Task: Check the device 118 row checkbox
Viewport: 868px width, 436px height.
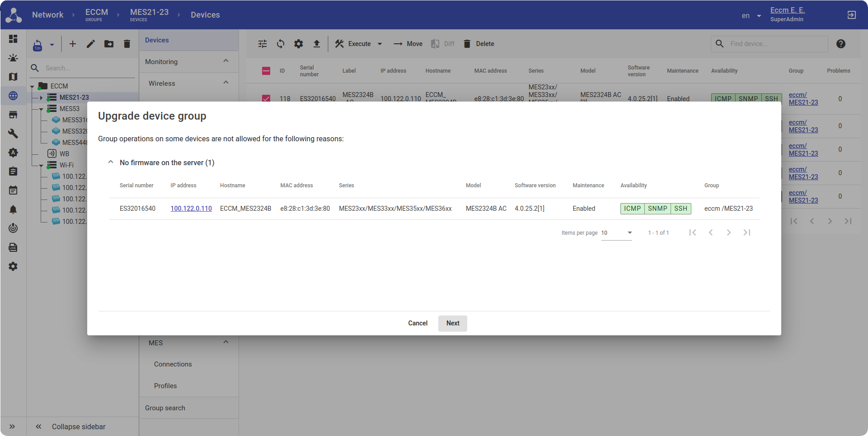Action: coord(266,98)
